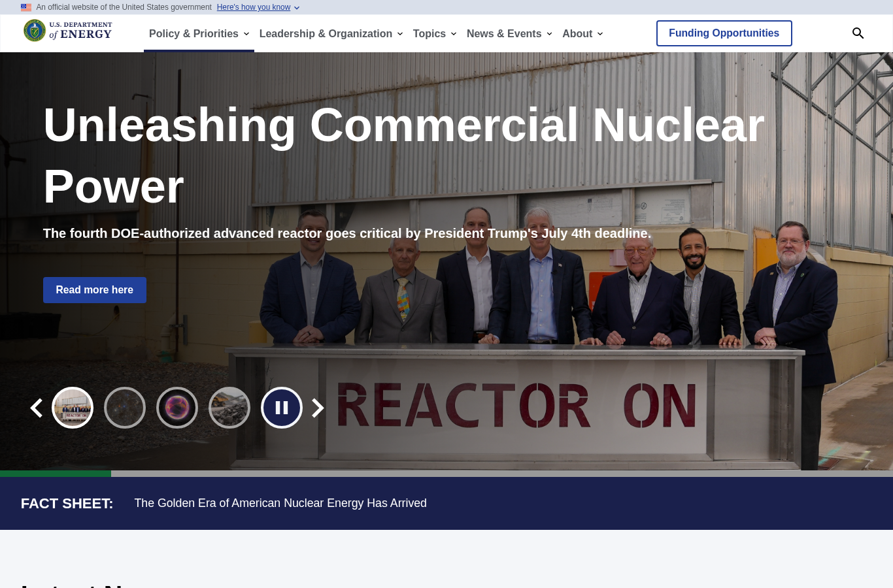Click the official US government website text

124,7
